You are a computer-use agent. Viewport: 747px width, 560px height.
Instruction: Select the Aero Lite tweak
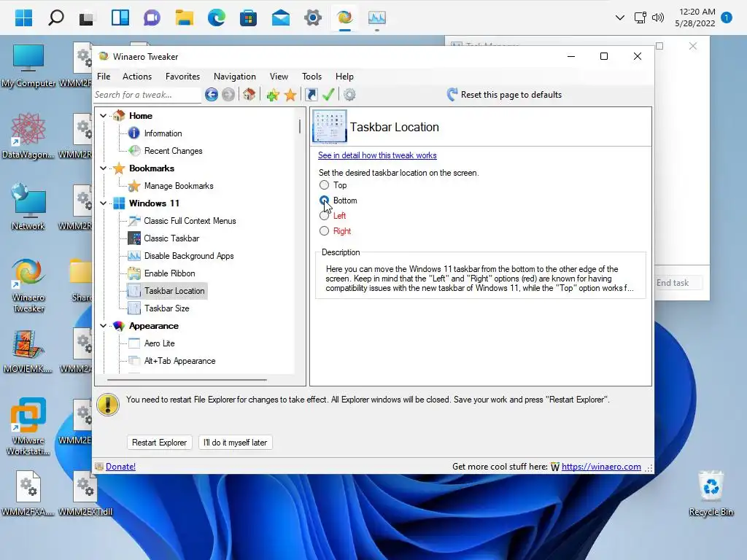[159, 343]
